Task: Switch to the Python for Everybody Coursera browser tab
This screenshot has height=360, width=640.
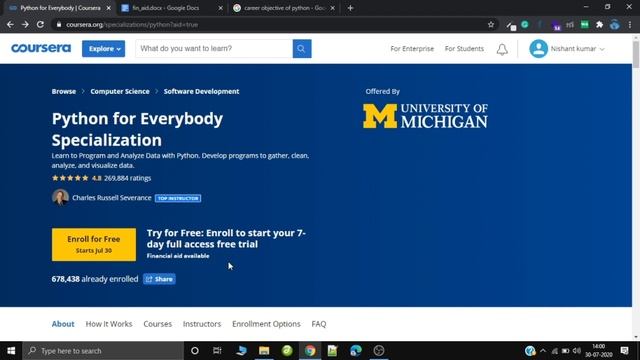Action: (60, 8)
